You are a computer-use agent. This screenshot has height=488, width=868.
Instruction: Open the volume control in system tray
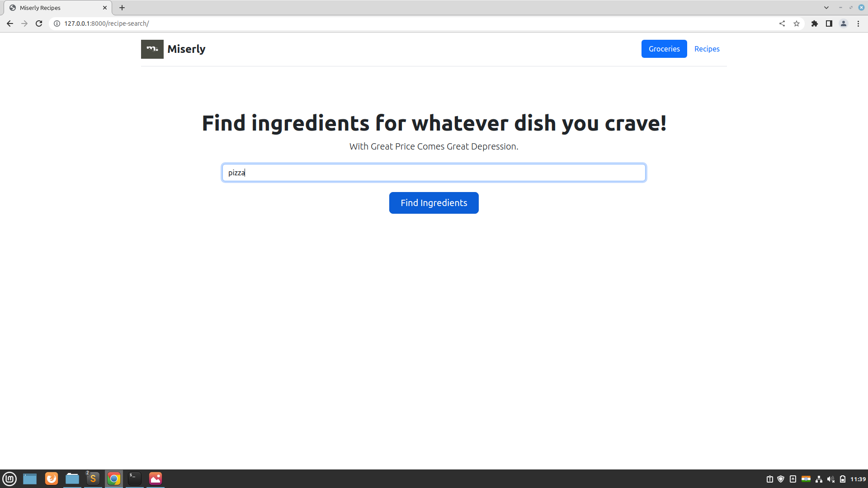pyautogui.click(x=830, y=479)
